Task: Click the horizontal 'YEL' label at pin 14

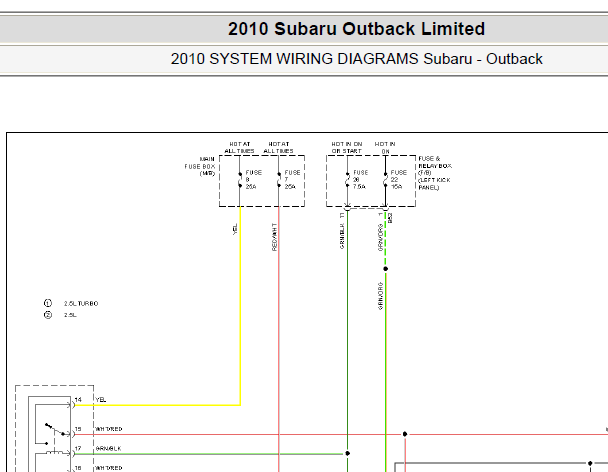Action: (x=101, y=399)
